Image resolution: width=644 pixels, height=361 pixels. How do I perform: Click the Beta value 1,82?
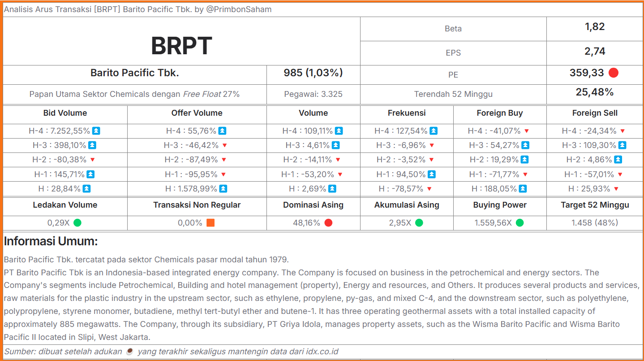coord(595,27)
